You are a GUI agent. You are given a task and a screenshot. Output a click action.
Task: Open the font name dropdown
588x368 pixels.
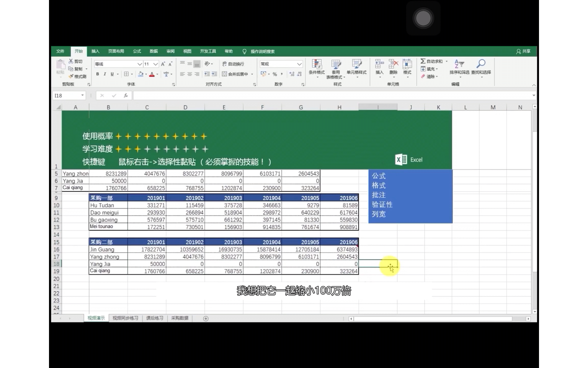[x=140, y=64]
